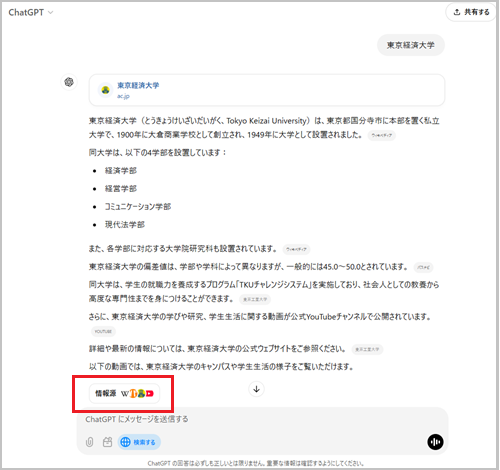
Task: Click the 同大学は、以下の4学部を設置しています line
Action: (x=158, y=153)
